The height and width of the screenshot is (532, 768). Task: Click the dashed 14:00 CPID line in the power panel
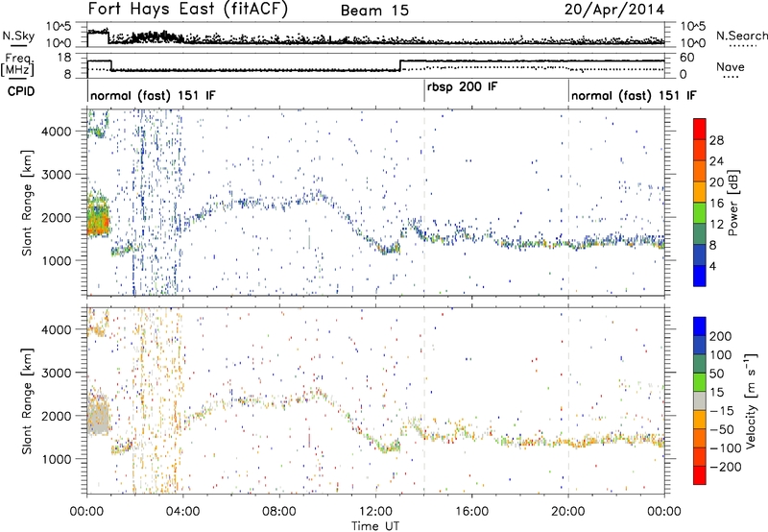pyautogui.click(x=424, y=202)
